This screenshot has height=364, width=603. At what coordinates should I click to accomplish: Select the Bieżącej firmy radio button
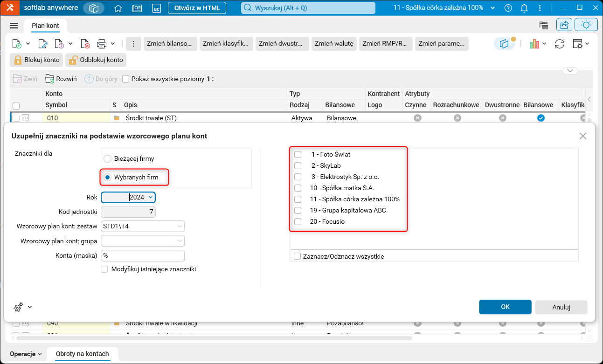coord(108,158)
